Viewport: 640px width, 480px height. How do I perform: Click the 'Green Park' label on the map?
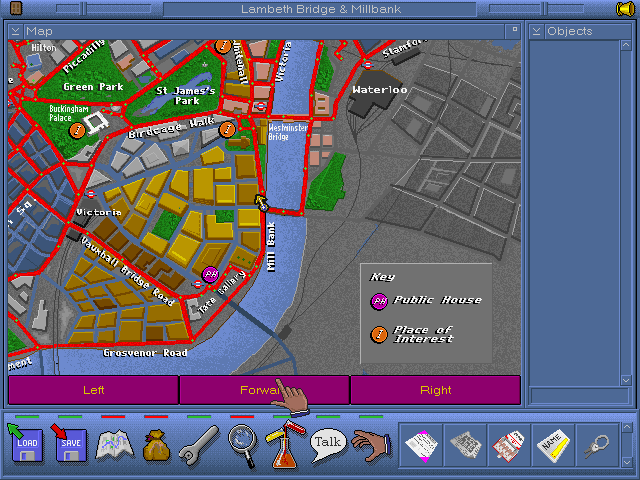[x=93, y=87]
